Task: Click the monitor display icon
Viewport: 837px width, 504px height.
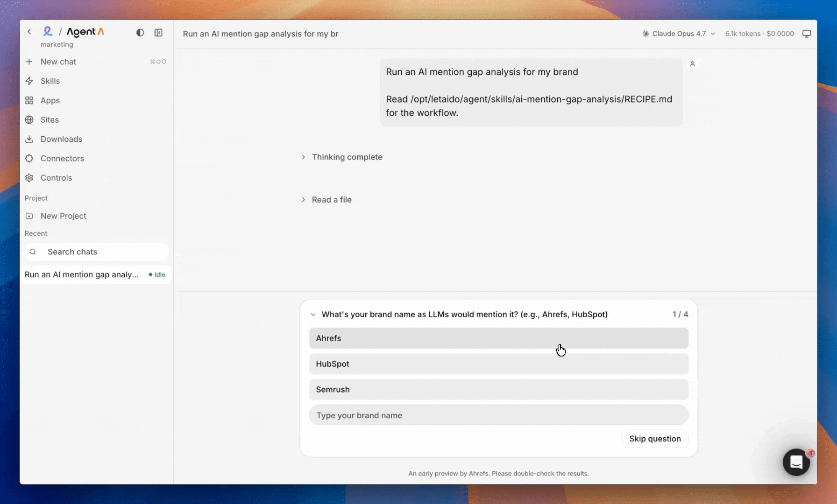Action: pos(807,34)
